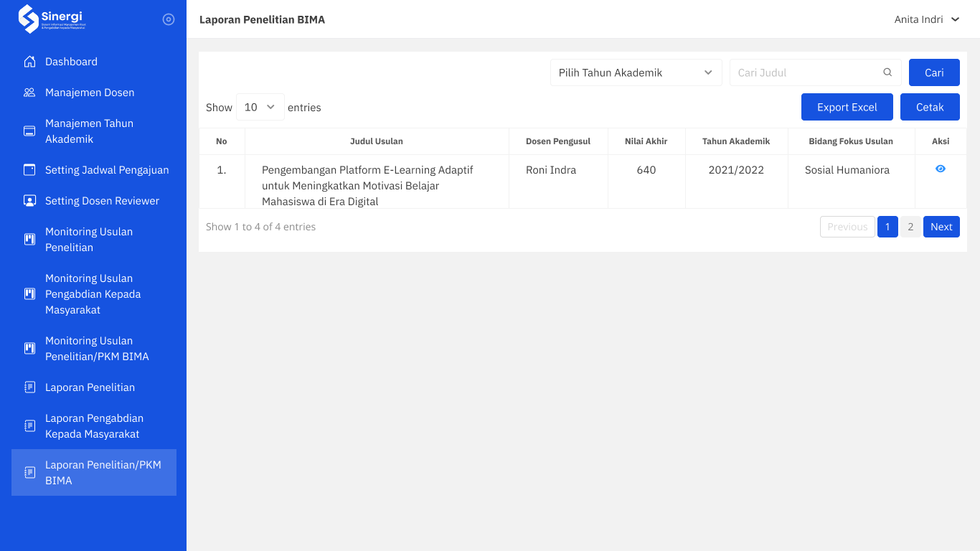Click the Monitoring Usulan Pengabdian Kepada Masyarakat icon
The width and height of the screenshot is (980, 551).
(29, 294)
